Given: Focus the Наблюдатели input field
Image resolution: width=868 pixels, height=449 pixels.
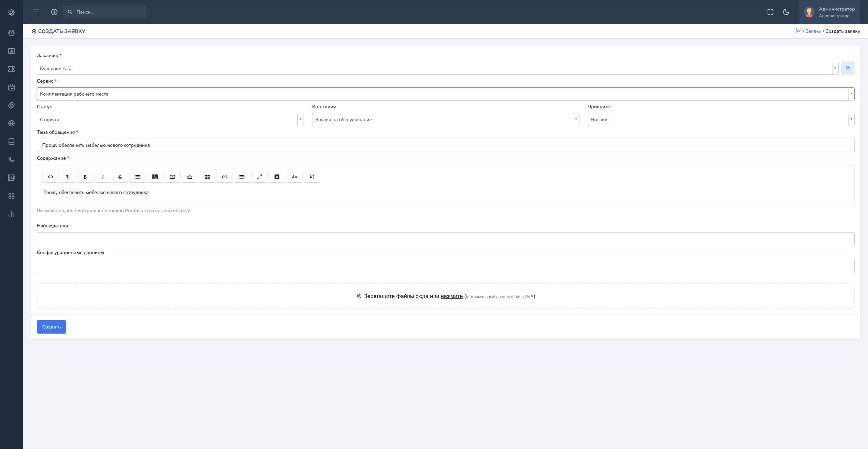Looking at the screenshot, I should tap(446, 239).
